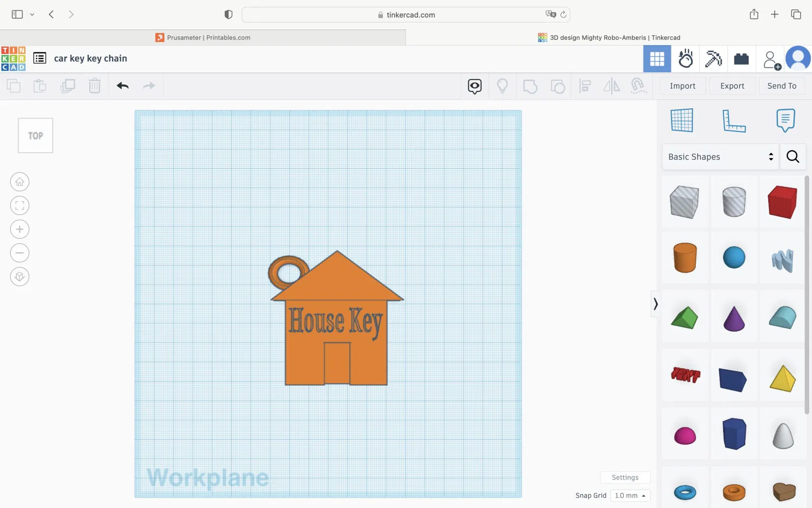Open a new browser tab
The width and height of the screenshot is (812, 508).
click(x=774, y=15)
